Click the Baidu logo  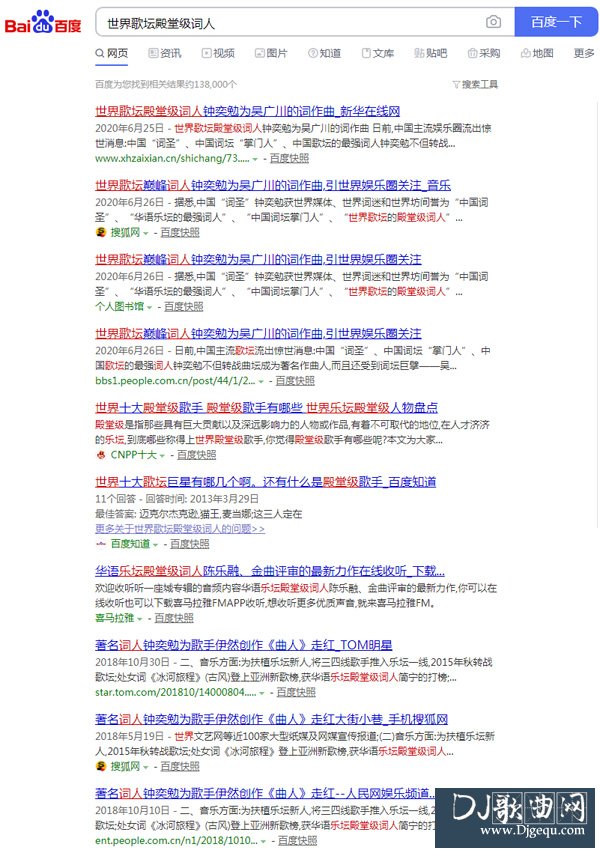pos(43,22)
